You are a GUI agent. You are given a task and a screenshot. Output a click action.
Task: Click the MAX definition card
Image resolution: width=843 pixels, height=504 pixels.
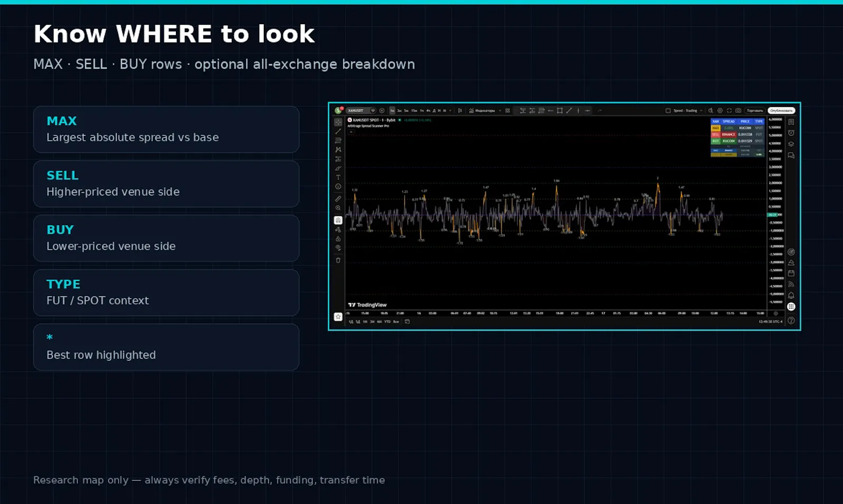[166, 130]
